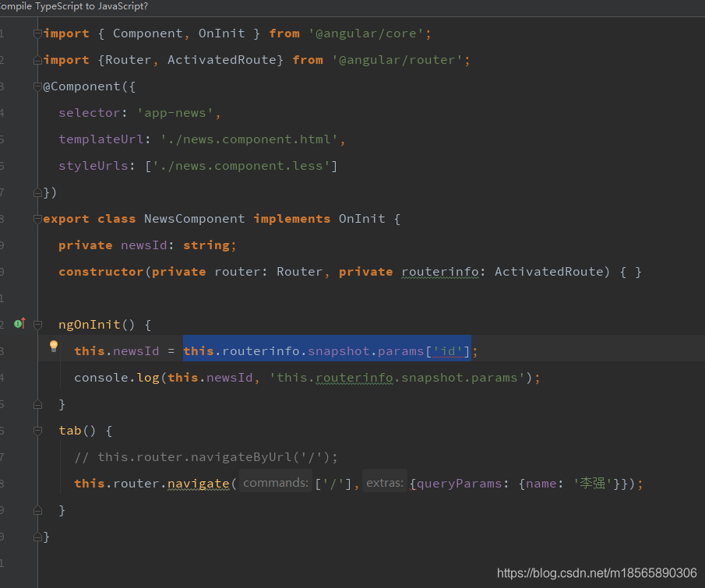Click the 'app-news' selector value

(x=175, y=113)
